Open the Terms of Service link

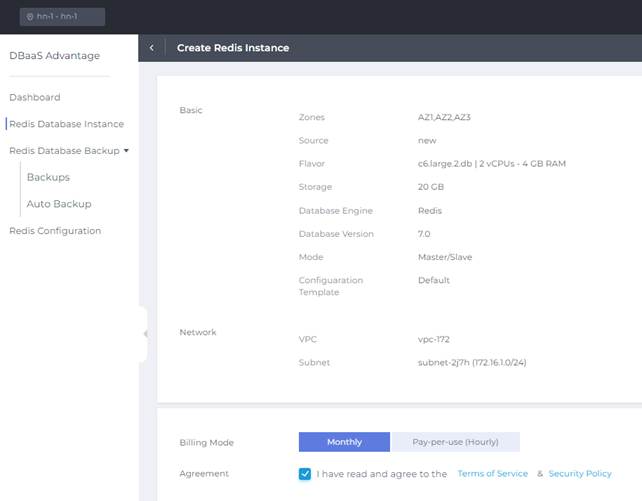493,474
